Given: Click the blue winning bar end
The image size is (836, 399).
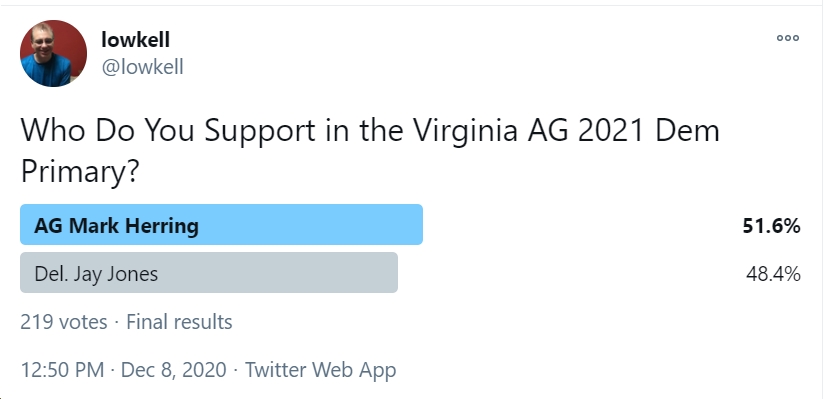Looking at the screenshot, I should (x=416, y=225).
